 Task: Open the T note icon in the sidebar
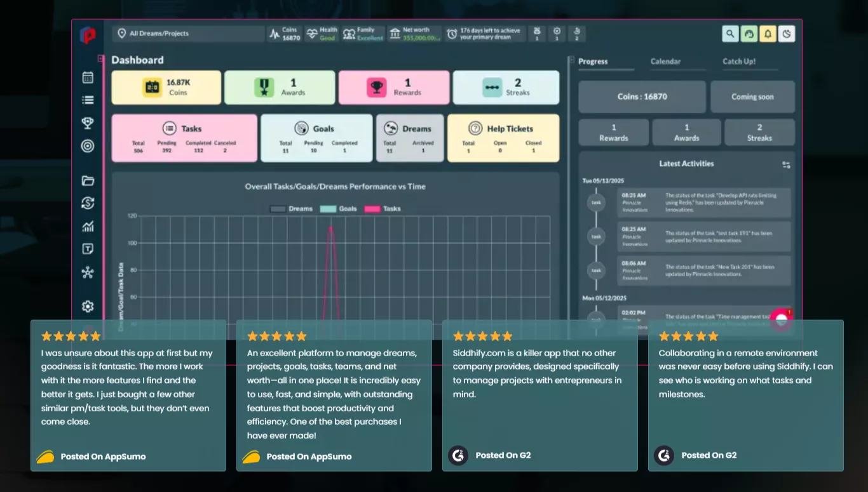88,249
